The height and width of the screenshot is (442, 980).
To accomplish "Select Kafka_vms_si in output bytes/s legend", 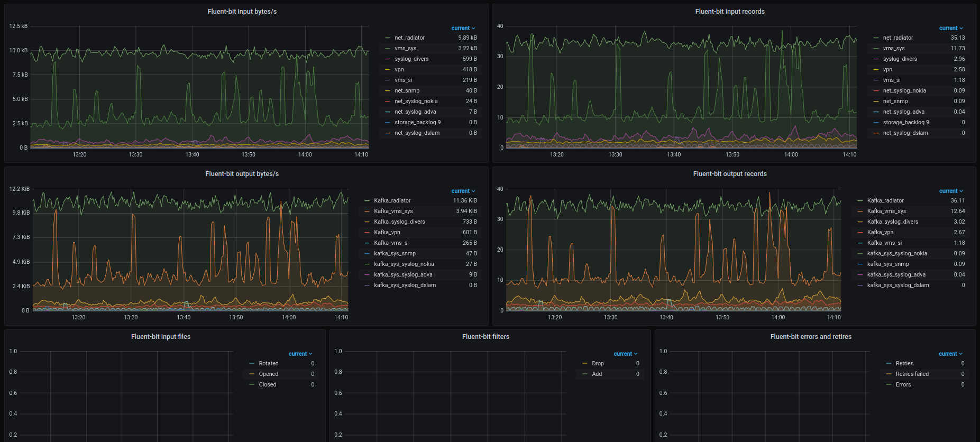I will pyautogui.click(x=391, y=243).
